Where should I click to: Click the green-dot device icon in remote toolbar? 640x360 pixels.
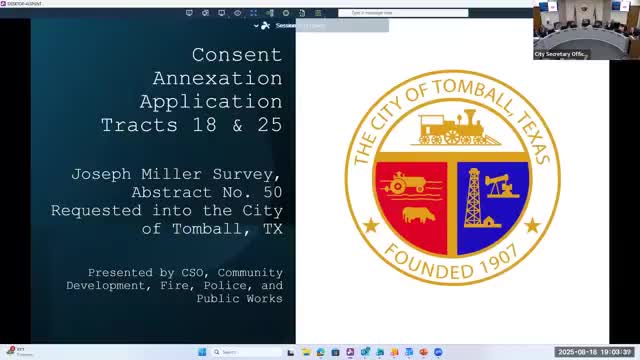270,13
